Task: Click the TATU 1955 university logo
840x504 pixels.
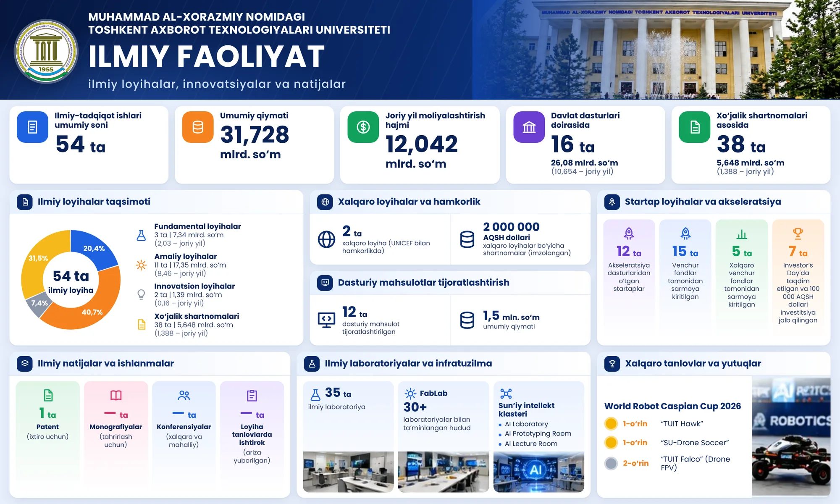Action: tap(46, 51)
